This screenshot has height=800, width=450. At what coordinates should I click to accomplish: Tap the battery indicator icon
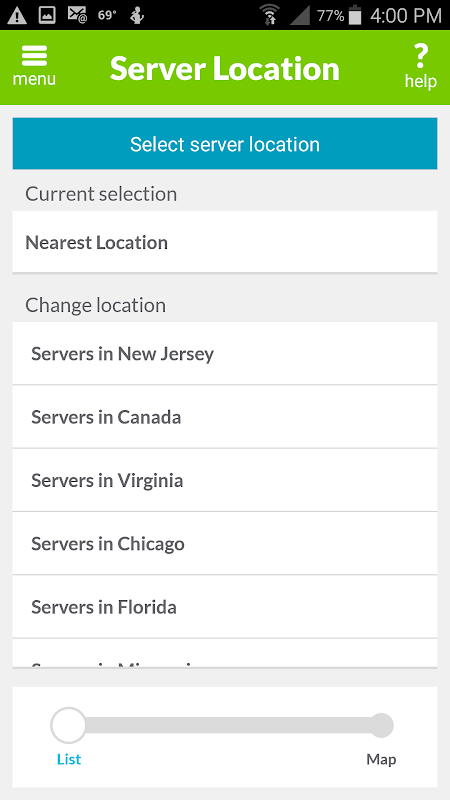[356, 16]
